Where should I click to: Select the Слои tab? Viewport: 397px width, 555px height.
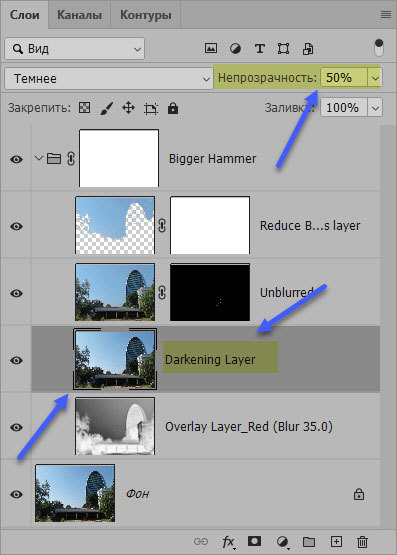(x=24, y=15)
